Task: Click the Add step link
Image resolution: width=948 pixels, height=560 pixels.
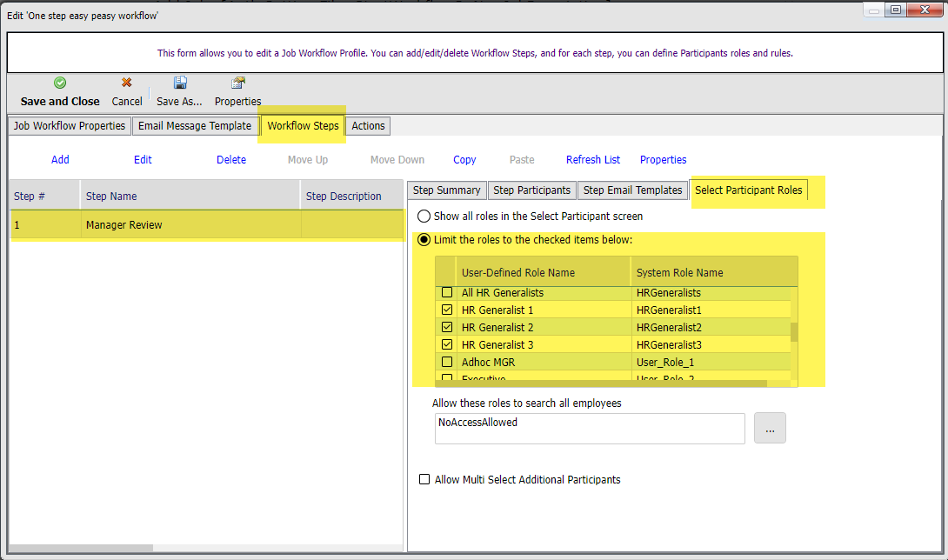Action: tap(60, 160)
